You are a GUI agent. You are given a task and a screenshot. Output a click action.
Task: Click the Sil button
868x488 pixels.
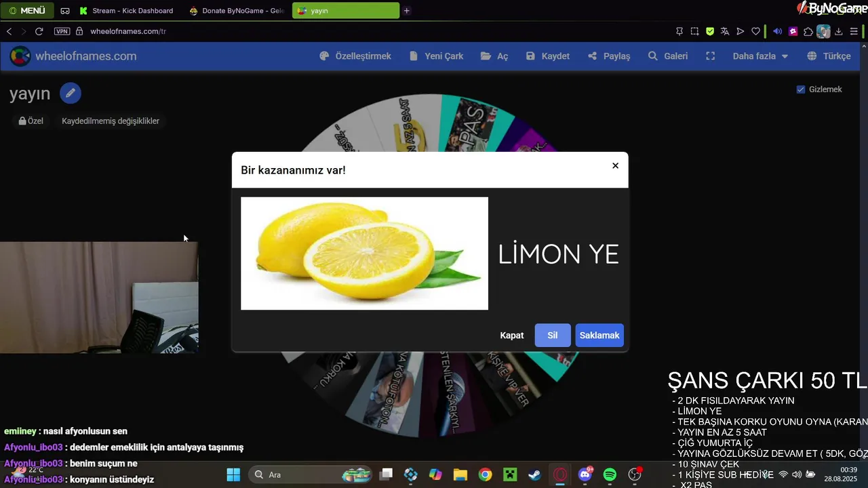(553, 335)
